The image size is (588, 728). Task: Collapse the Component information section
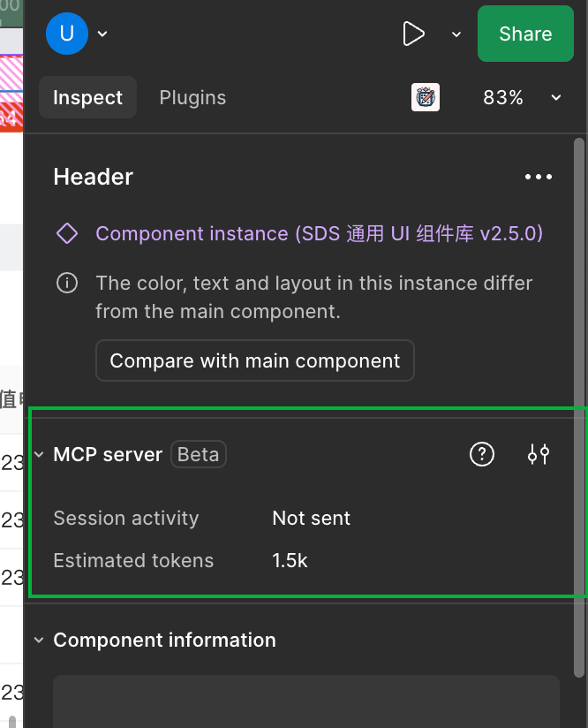pos(39,640)
